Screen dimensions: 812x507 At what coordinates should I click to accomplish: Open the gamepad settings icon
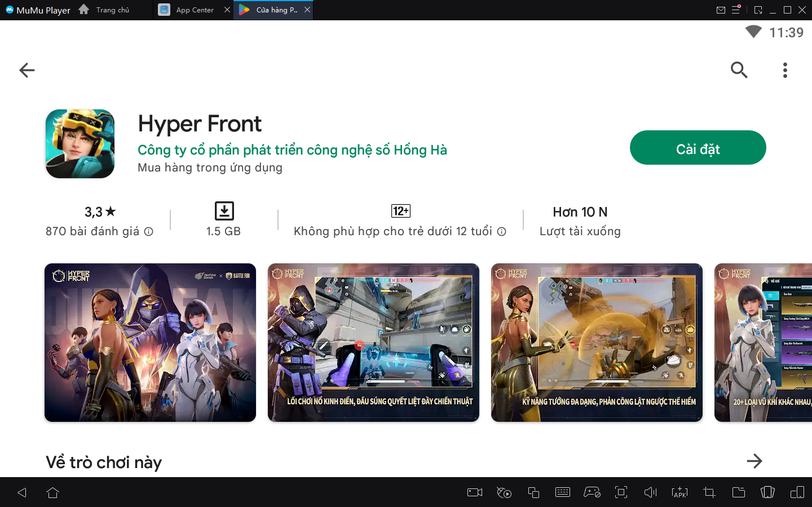click(592, 492)
